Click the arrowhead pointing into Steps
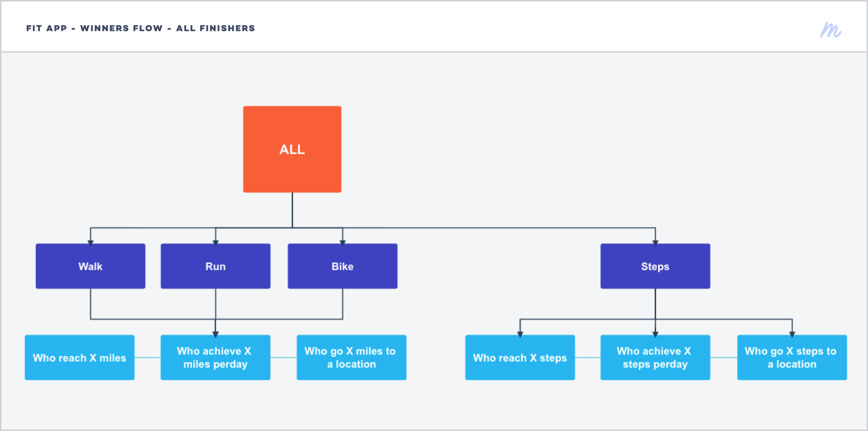The height and width of the screenshot is (431, 868). (x=655, y=242)
